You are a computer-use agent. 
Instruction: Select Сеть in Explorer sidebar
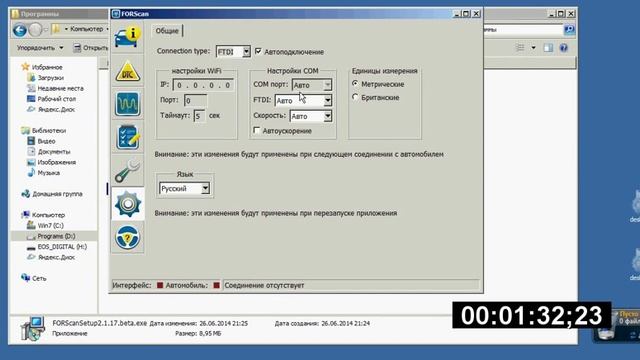(x=39, y=278)
